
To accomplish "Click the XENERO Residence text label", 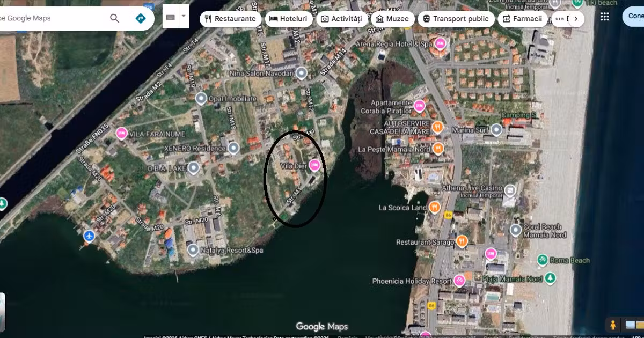I will pyautogui.click(x=195, y=148).
